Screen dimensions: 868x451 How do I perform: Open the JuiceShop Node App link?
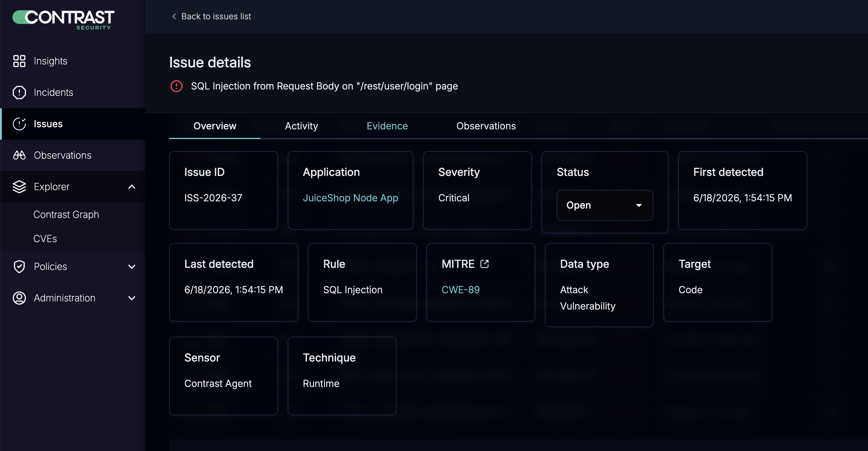tap(351, 198)
